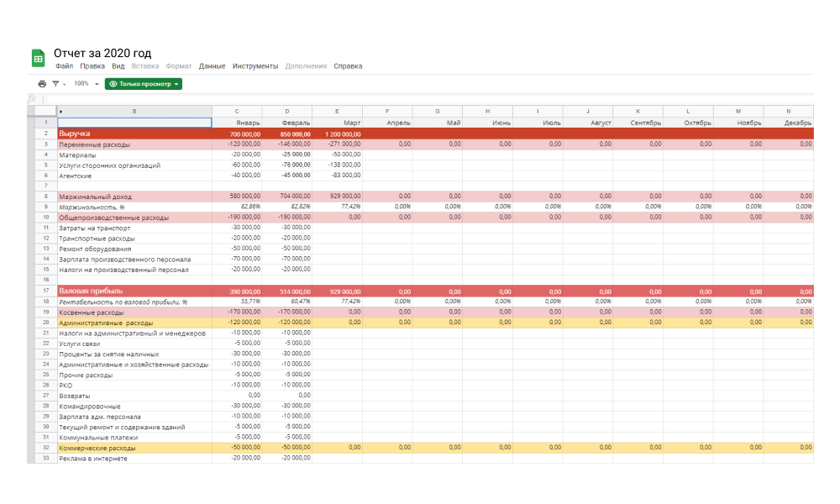This screenshot has height=504, width=840.
Task: Click March revenue value 1 200 000,00
Action: (337, 134)
